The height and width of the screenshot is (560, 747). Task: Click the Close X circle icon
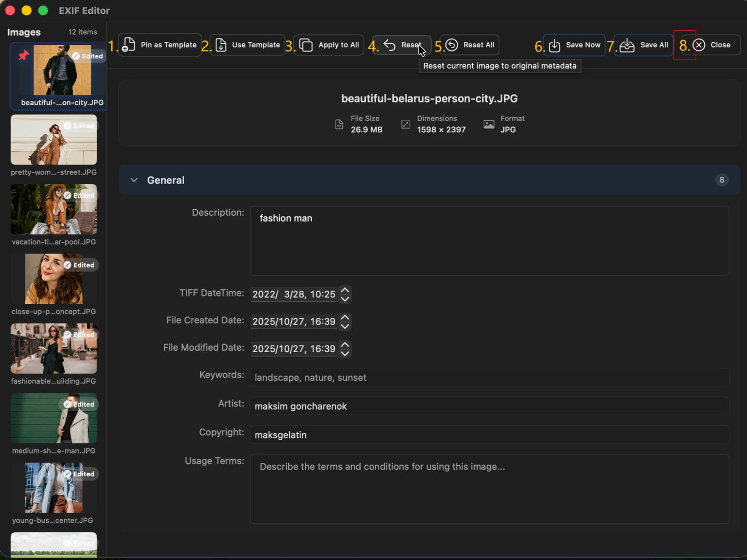click(699, 45)
